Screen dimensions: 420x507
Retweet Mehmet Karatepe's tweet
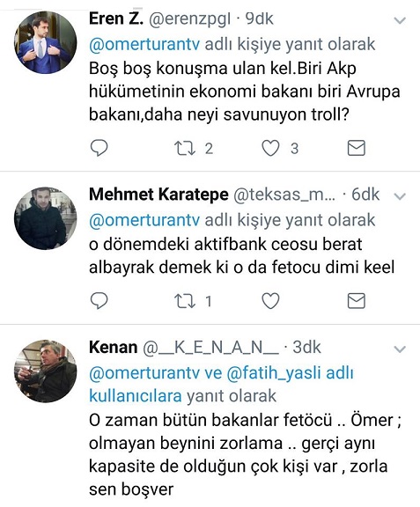coord(185,301)
